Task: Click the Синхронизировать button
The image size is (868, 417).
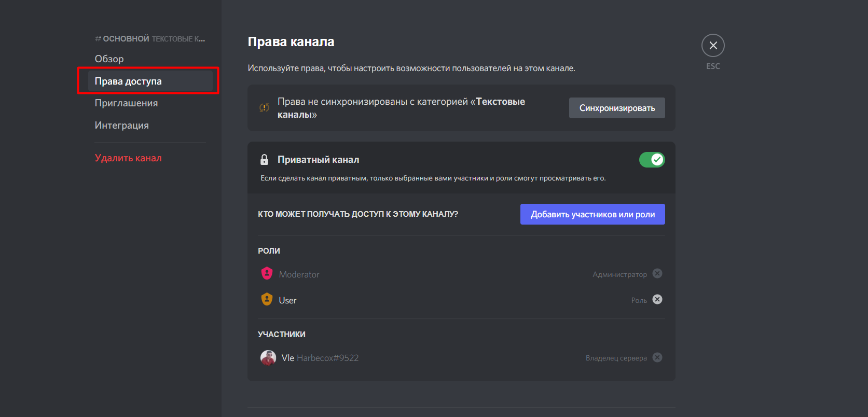Action: 617,108
